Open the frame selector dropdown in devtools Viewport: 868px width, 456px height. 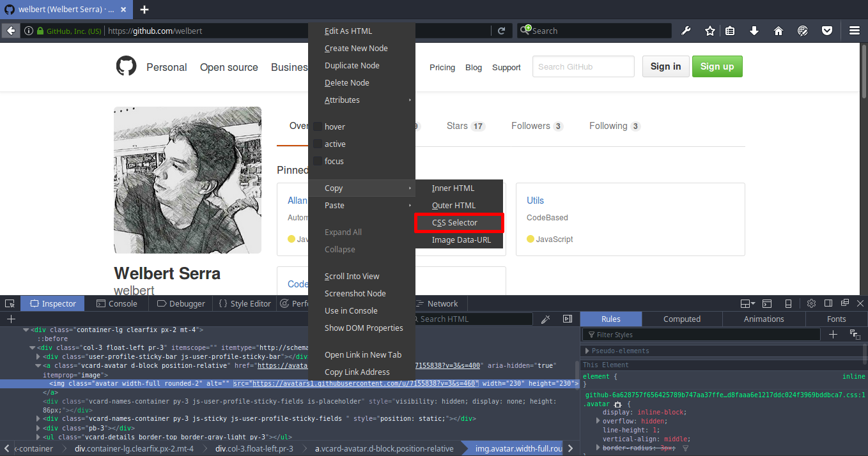click(747, 303)
